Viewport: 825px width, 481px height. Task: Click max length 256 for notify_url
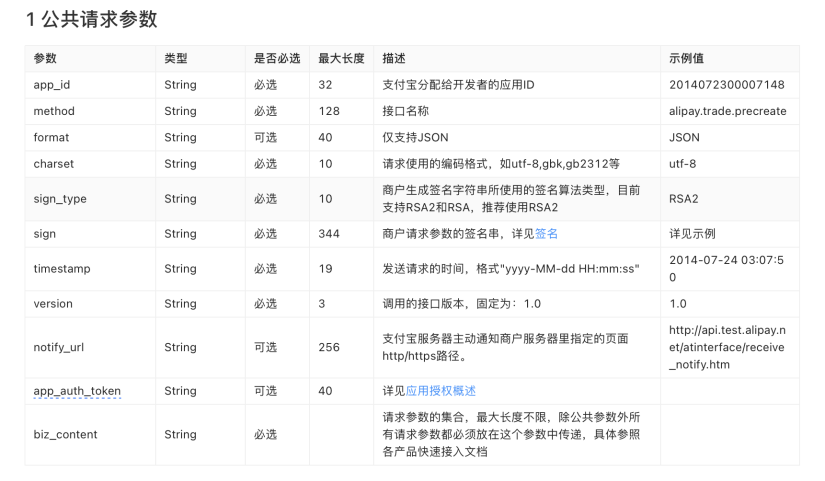click(x=329, y=347)
